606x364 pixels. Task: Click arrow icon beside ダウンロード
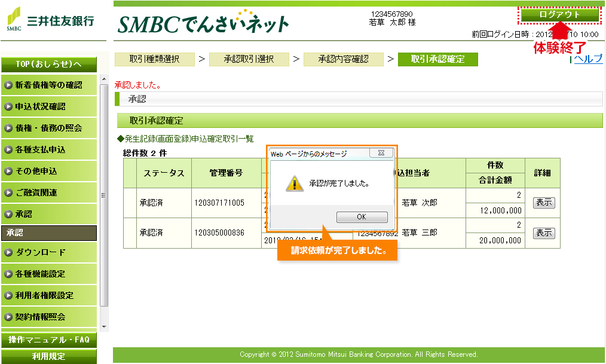coord(8,253)
